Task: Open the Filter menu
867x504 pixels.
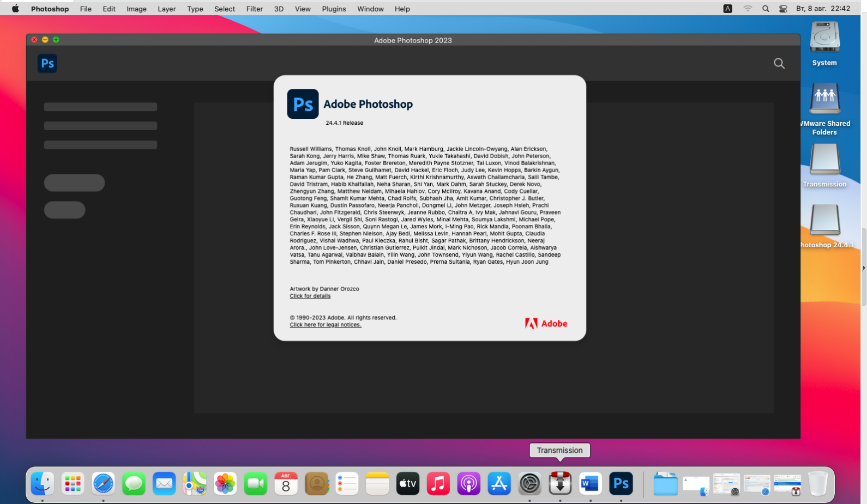Action: (254, 9)
